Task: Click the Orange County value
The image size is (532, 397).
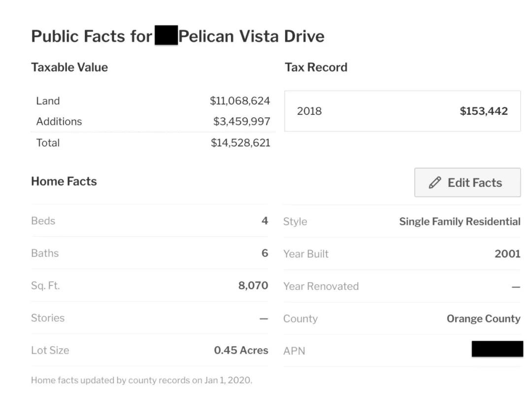Action: (483, 319)
